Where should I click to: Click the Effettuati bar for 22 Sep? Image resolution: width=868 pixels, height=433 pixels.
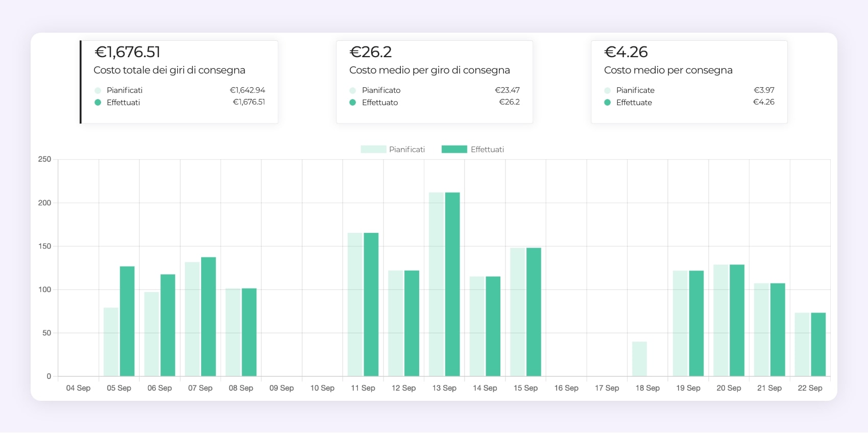tap(818, 344)
